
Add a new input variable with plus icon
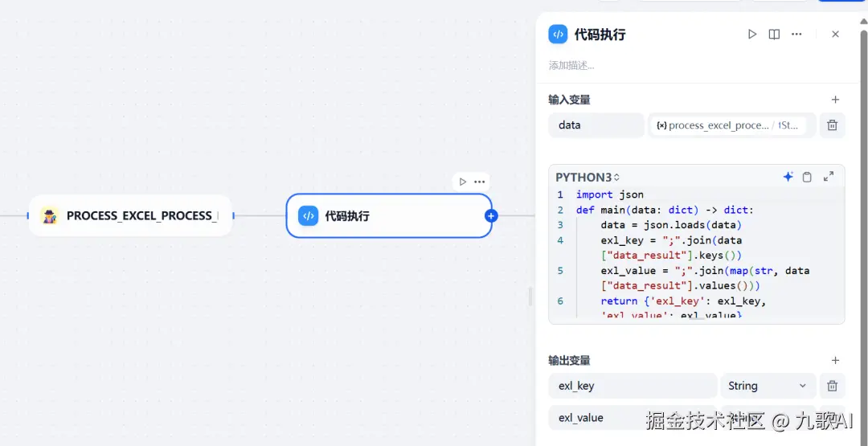coord(835,100)
